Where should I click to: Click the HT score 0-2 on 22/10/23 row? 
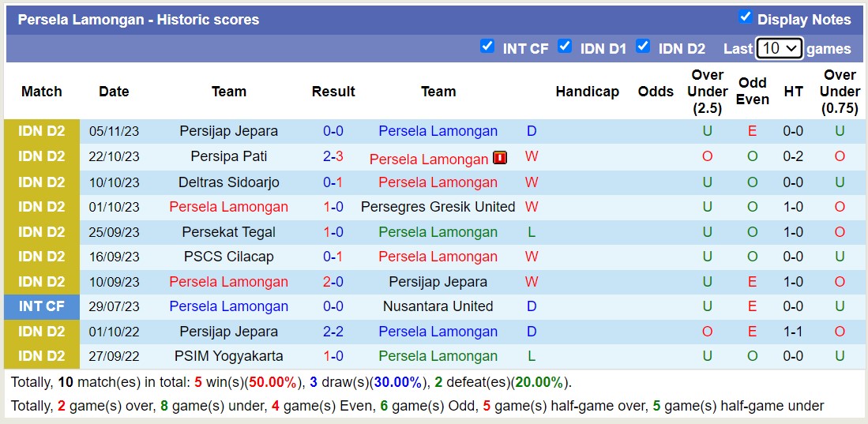793,156
